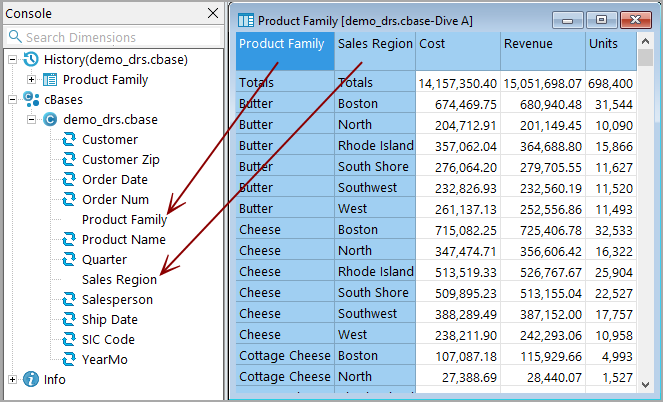Maximize the Product Family dive window
Viewport: 663px width, 402px height.
point(601,19)
